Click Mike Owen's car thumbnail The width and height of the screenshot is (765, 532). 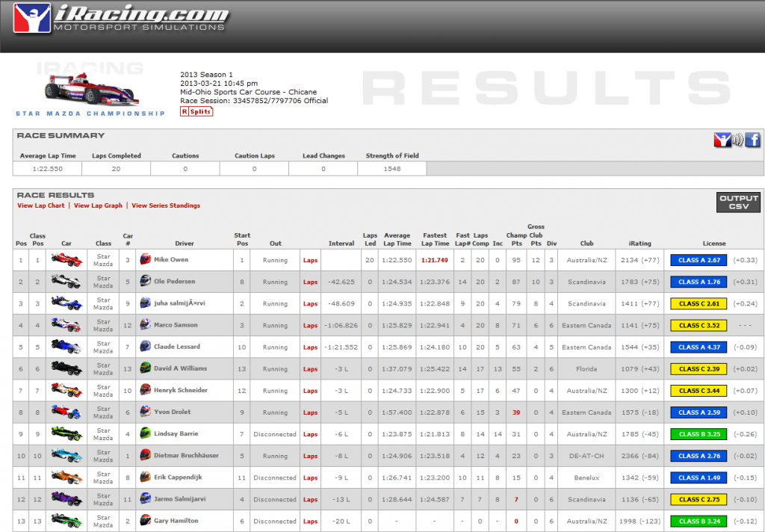[66, 260]
